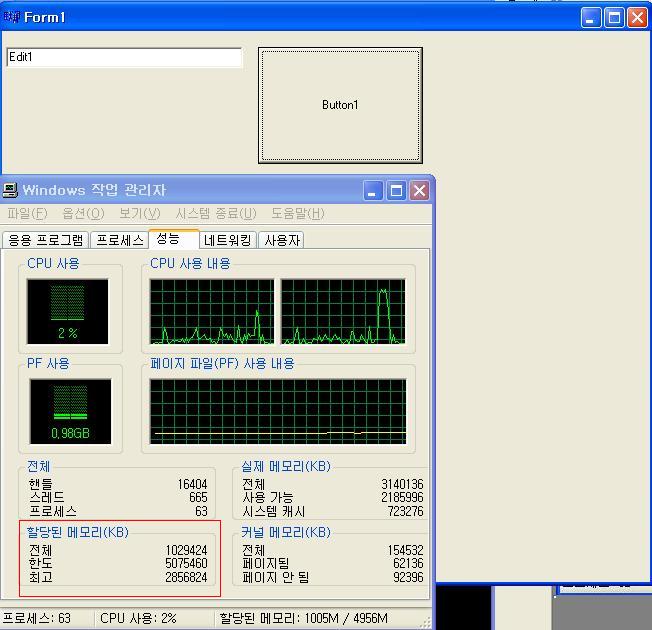This screenshot has height=630, width=652.
Task: Open the 보기(V) menu
Action: point(139,213)
